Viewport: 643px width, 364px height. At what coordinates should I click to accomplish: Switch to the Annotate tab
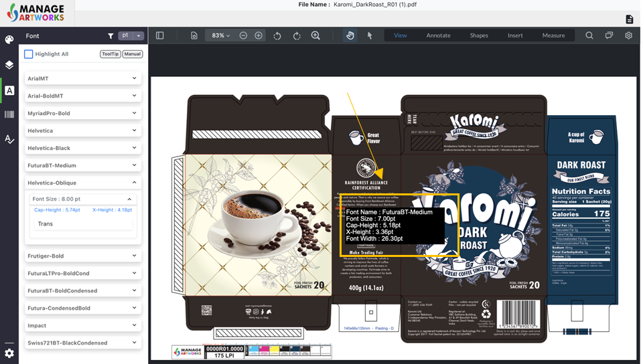point(438,35)
